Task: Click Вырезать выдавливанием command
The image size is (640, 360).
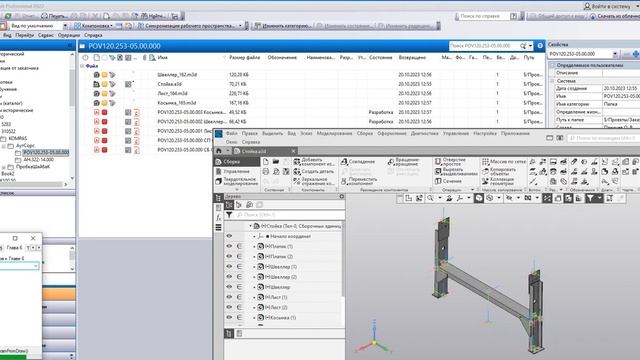Action: click(456, 171)
